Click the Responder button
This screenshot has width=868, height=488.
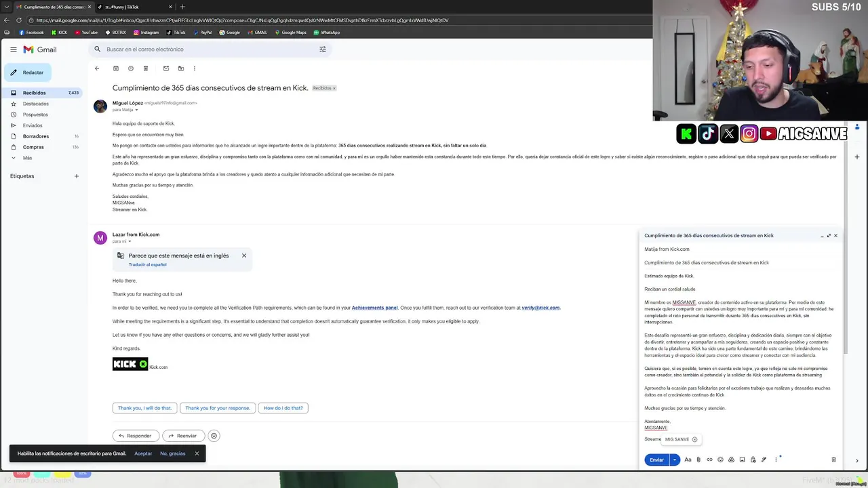pos(136,436)
